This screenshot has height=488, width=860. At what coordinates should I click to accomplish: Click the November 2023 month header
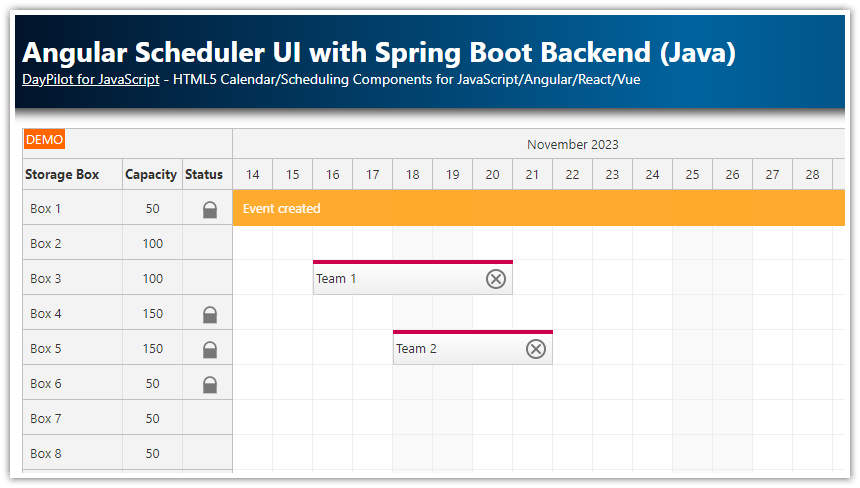click(573, 145)
